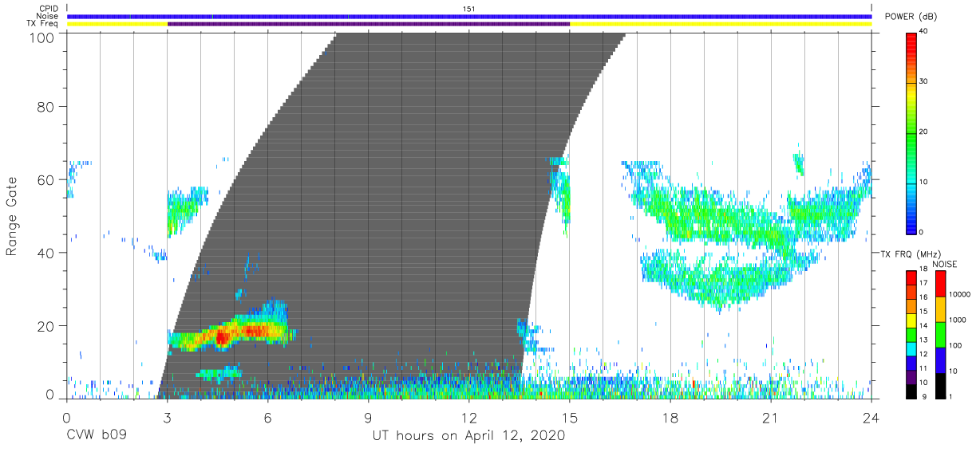Click the 100 noise scale label
Screen dimensions: 980x452
(955, 345)
